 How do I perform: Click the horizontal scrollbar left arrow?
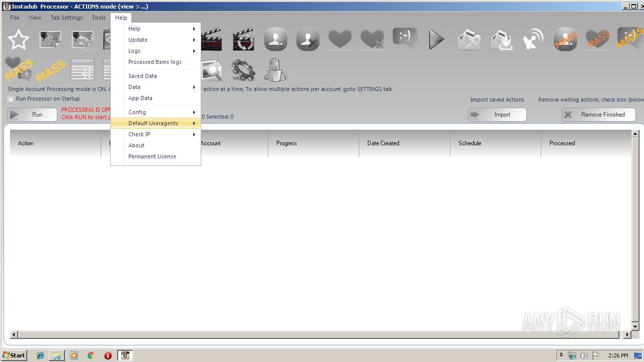[14, 334]
